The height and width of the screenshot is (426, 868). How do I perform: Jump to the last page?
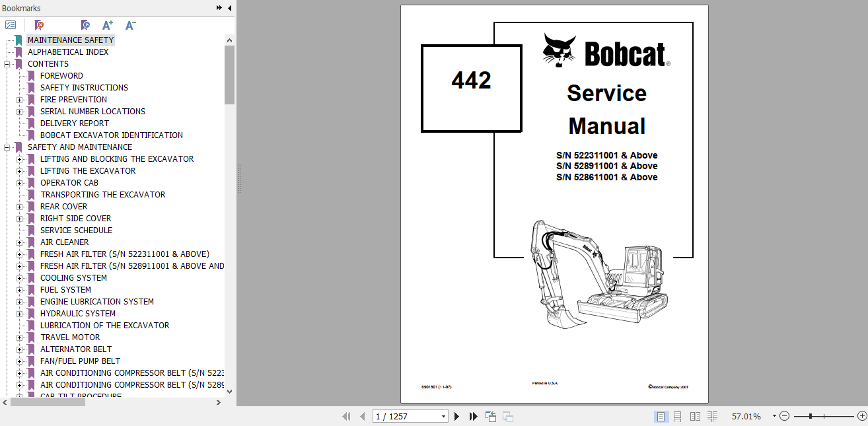pos(473,416)
